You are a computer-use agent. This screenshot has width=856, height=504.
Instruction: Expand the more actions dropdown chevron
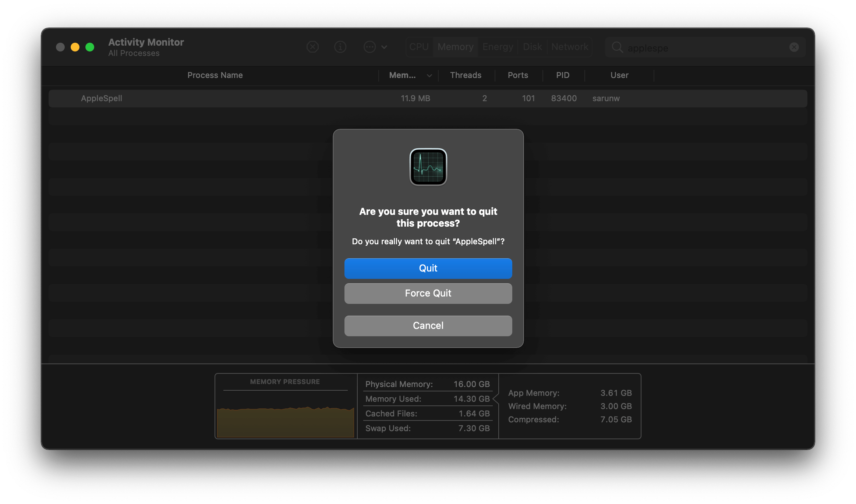point(384,47)
